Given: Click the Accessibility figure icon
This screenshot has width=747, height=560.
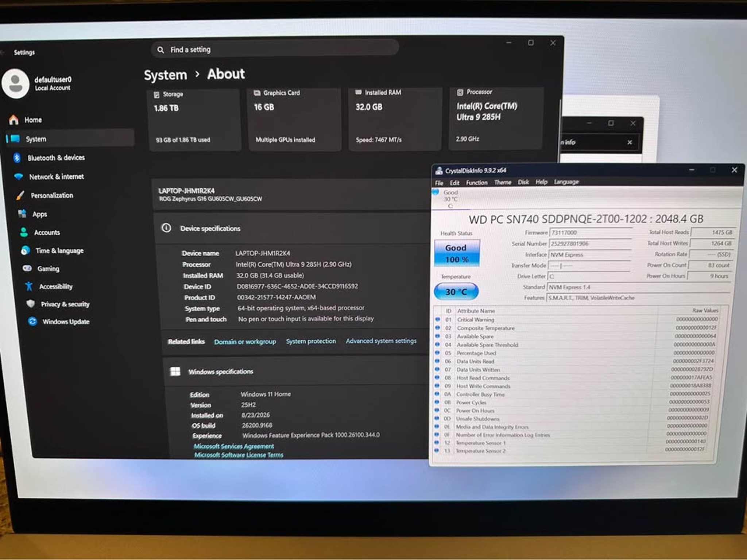Looking at the screenshot, I should (29, 286).
